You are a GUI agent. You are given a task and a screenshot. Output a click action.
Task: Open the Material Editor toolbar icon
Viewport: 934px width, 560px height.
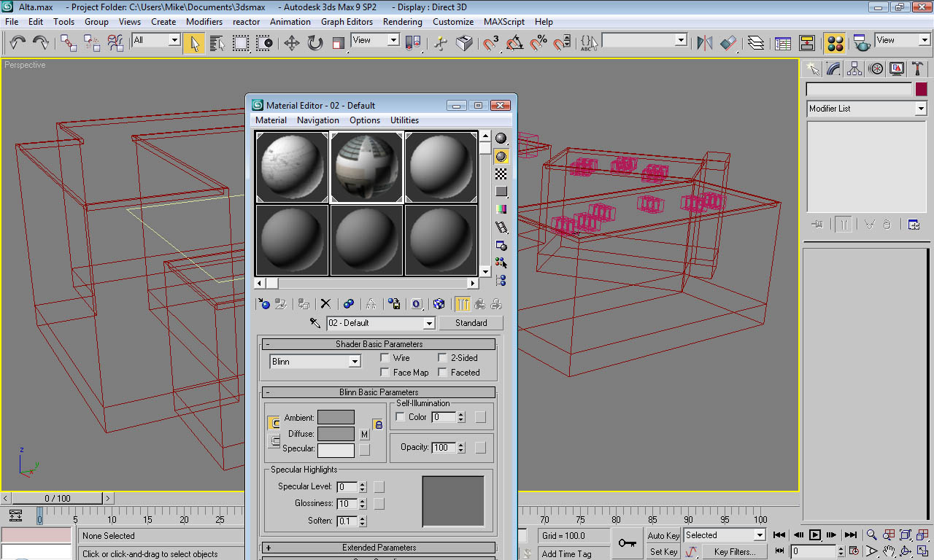click(x=835, y=43)
